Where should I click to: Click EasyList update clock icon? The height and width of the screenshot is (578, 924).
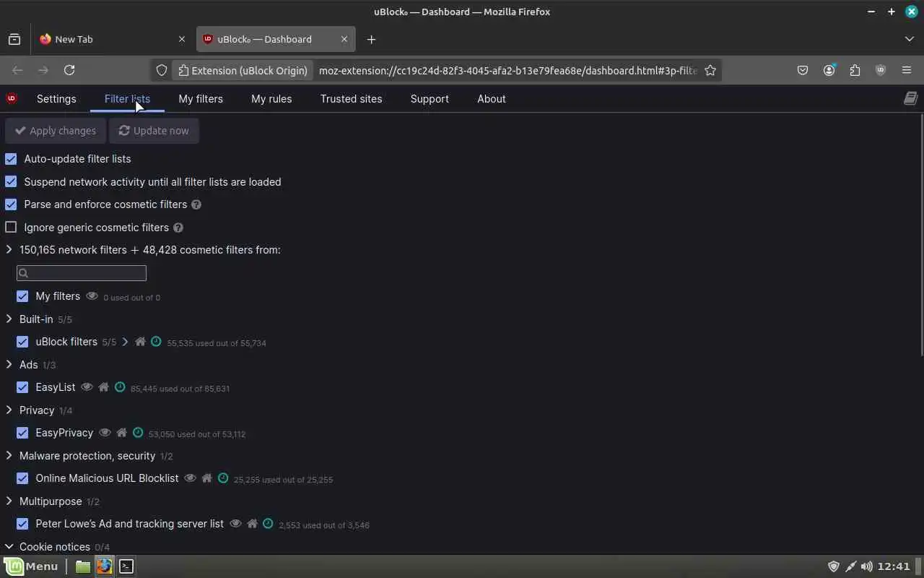[120, 387]
